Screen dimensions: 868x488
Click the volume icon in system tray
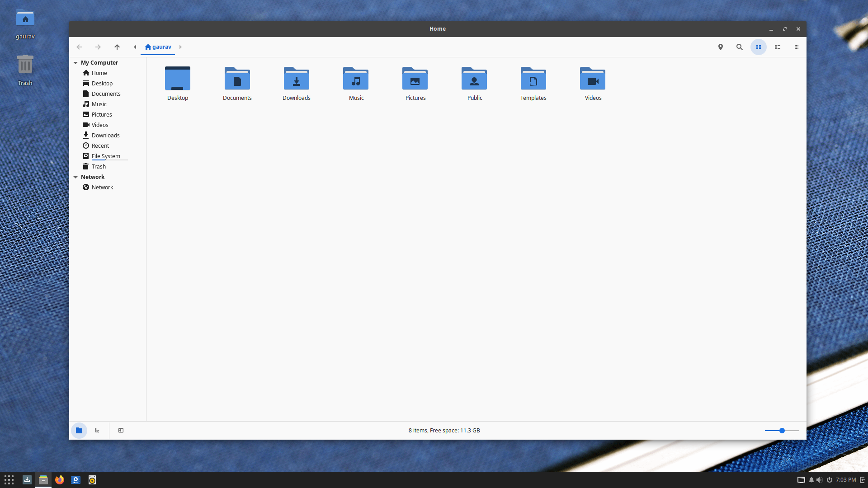click(819, 480)
